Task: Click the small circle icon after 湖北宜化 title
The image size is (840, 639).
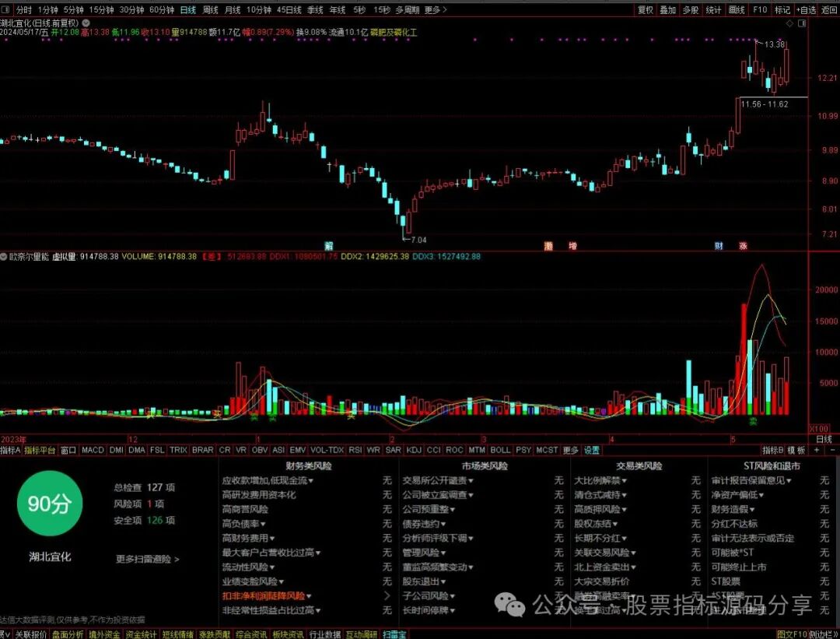Action: pos(86,23)
